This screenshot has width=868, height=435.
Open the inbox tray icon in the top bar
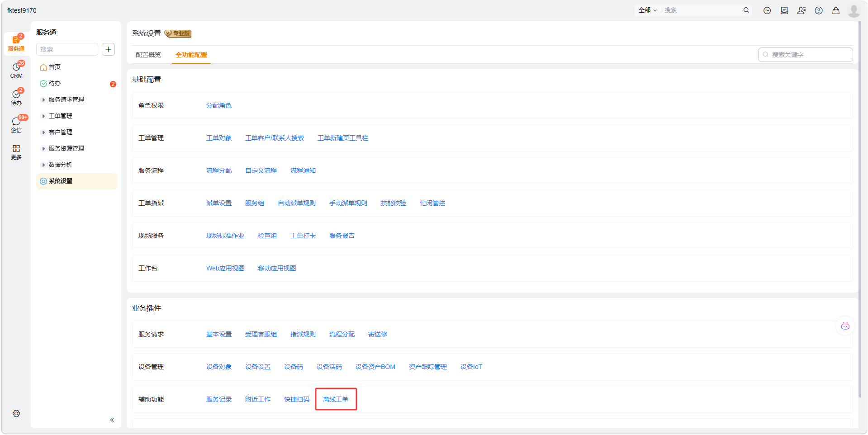tap(784, 10)
